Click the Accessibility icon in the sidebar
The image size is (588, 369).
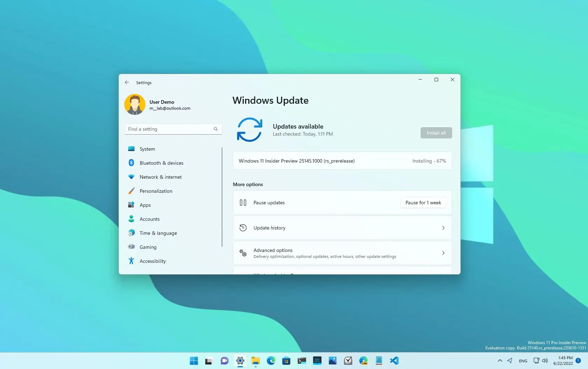[x=131, y=261]
